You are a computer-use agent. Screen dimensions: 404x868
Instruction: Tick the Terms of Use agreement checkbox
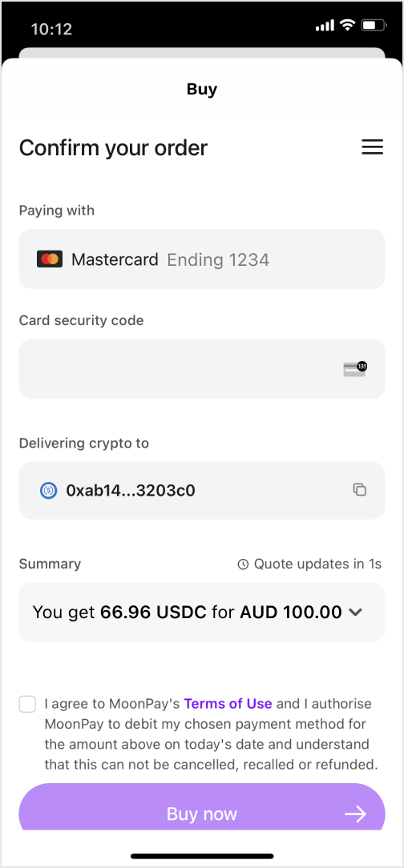click(27, 704)
